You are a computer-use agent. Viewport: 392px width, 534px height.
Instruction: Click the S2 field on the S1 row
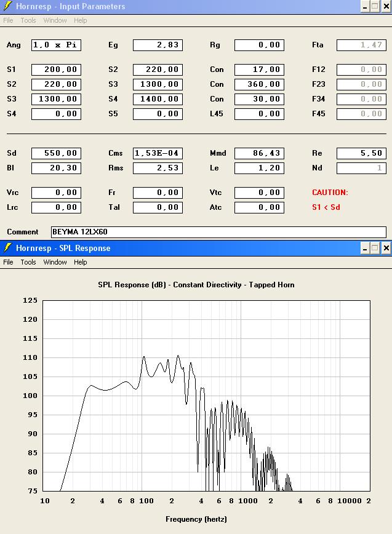coord(158,70)
